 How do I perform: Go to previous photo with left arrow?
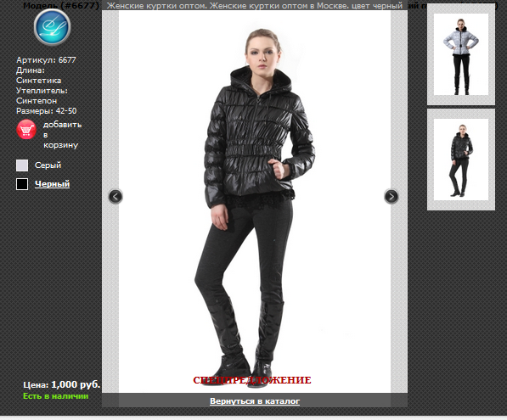[115, 196]
